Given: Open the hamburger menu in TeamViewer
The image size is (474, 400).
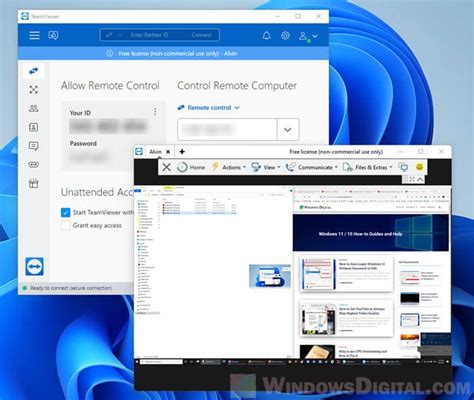Looking at the screenshot, I should tap(34, 35).
